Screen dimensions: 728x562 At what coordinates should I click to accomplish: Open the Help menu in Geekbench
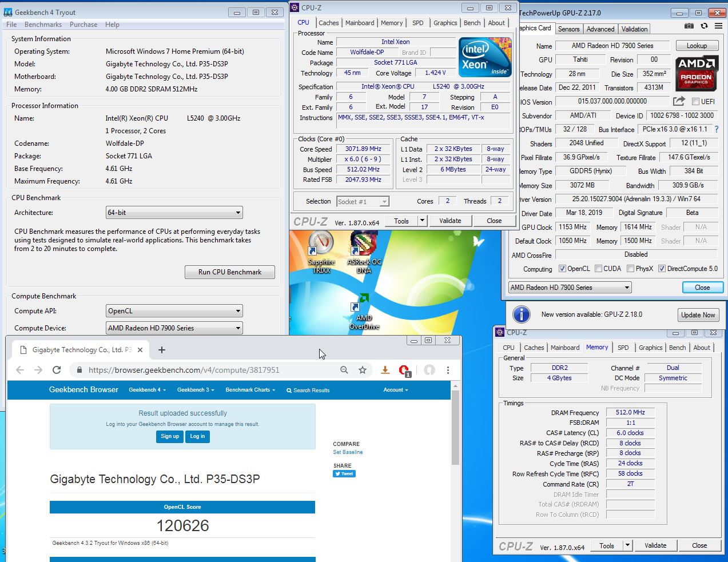[112, 25]
